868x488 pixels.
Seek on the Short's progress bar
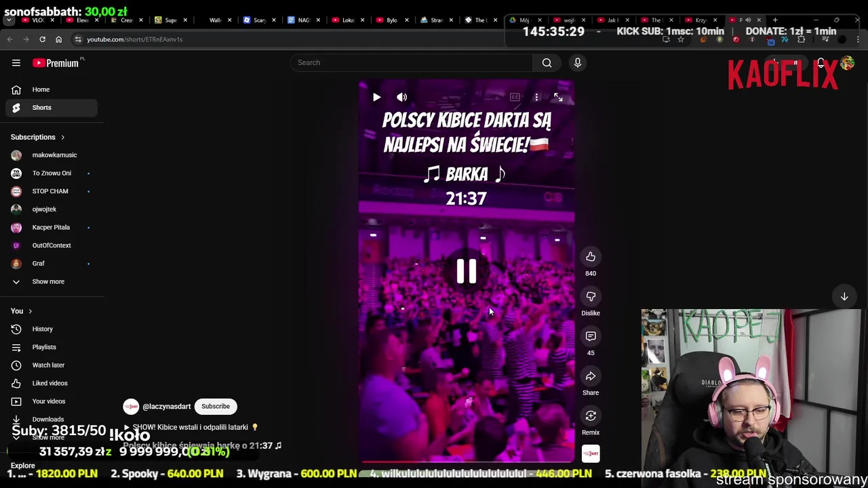pos(467,462)
